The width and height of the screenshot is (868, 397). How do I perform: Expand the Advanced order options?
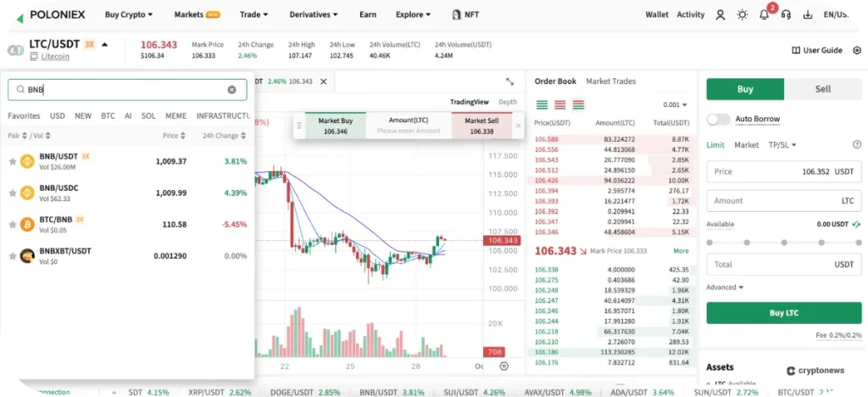(725, 288)
